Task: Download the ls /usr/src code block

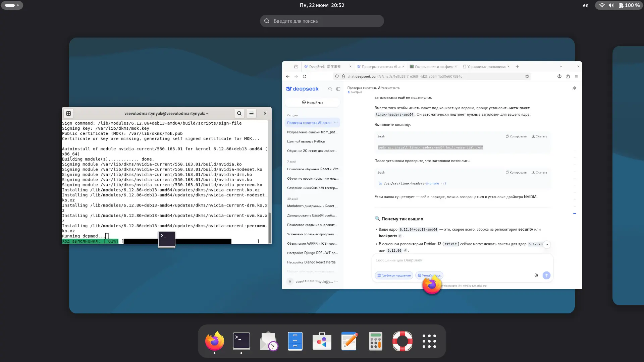Action: [539, 173]
